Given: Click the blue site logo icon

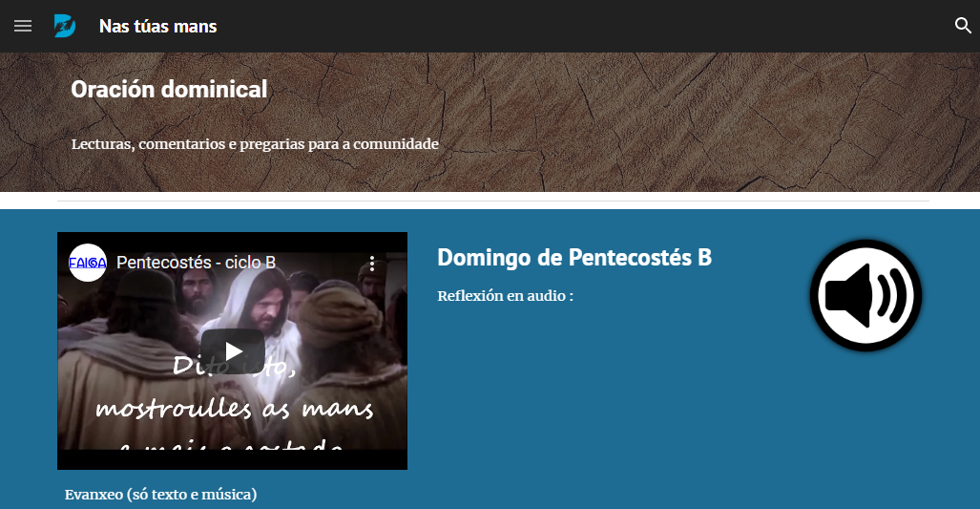Looking at the screenshot, I should tap(65, 27).
